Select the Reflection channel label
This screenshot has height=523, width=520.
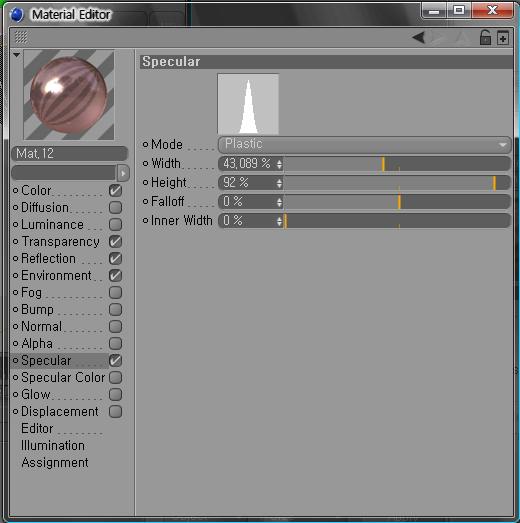(48, 258)
